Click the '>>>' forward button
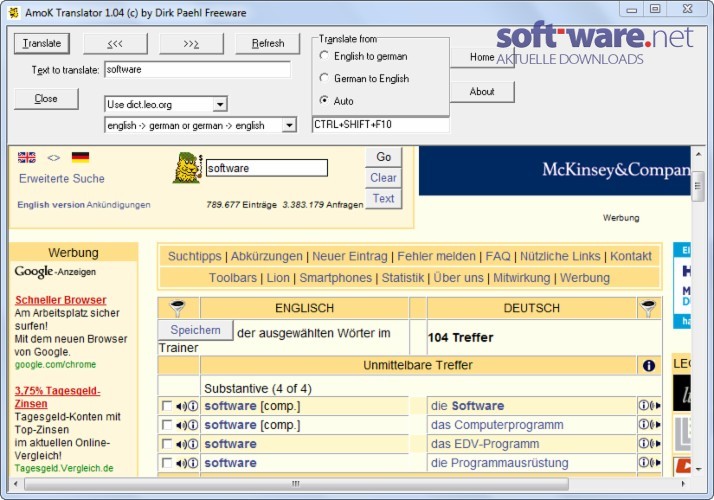This screenshot has width=714, height=500. tap(191, 44)
